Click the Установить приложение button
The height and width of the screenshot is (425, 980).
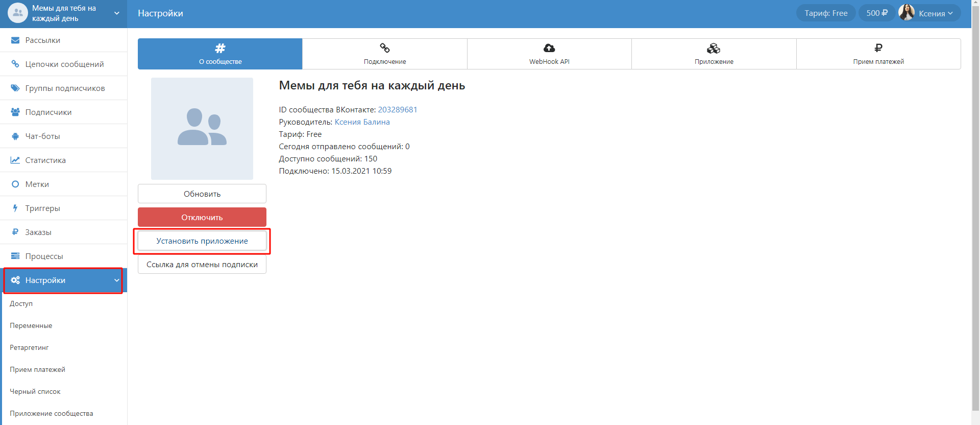click(202, 241)
